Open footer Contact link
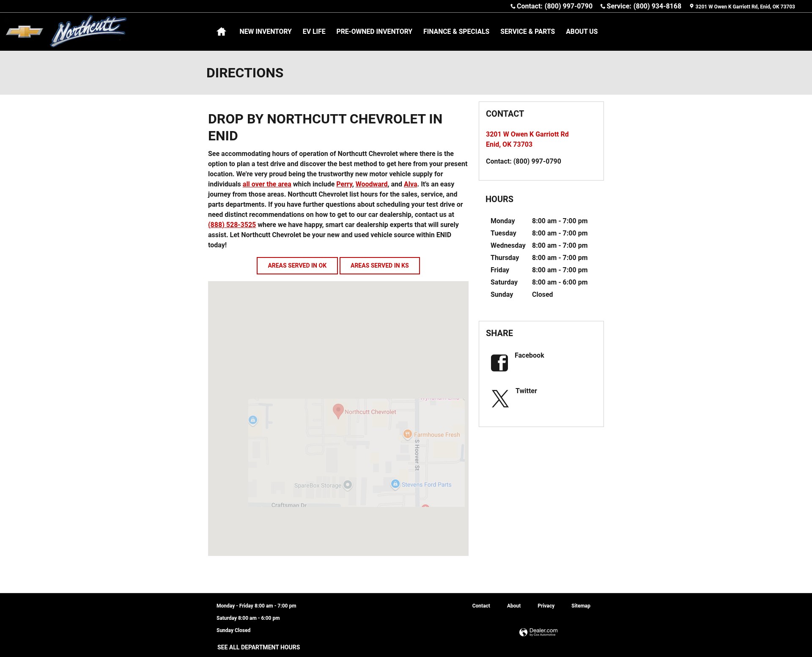The image size is (812, 657). (x=481, y=606)
